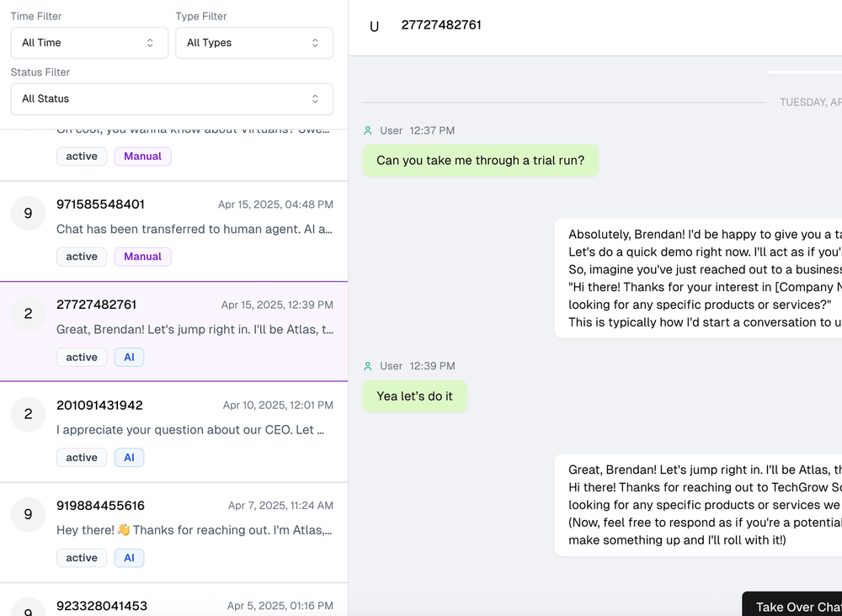
Task: Click the chevron arrows on All Time dropdown
Action: point(151,43)
